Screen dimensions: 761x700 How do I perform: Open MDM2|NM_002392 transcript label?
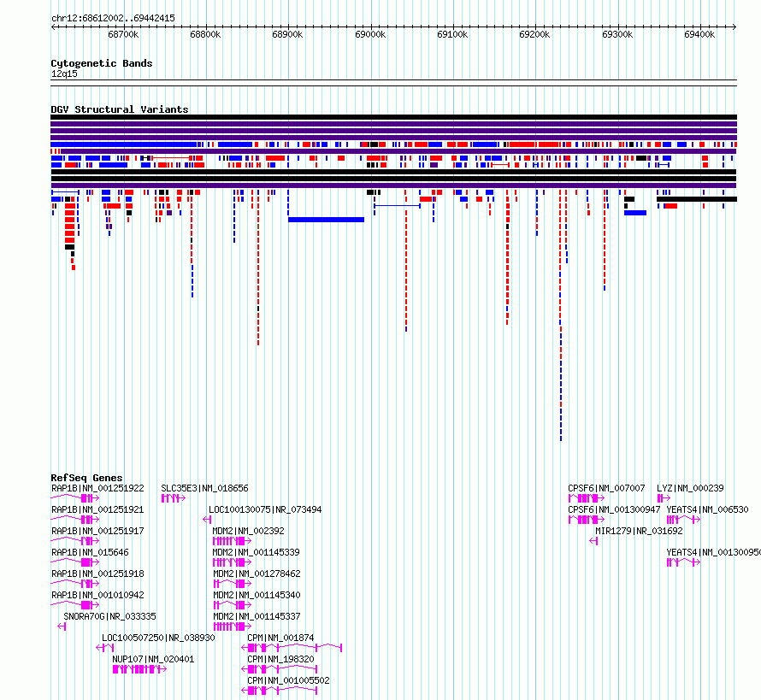248,531
